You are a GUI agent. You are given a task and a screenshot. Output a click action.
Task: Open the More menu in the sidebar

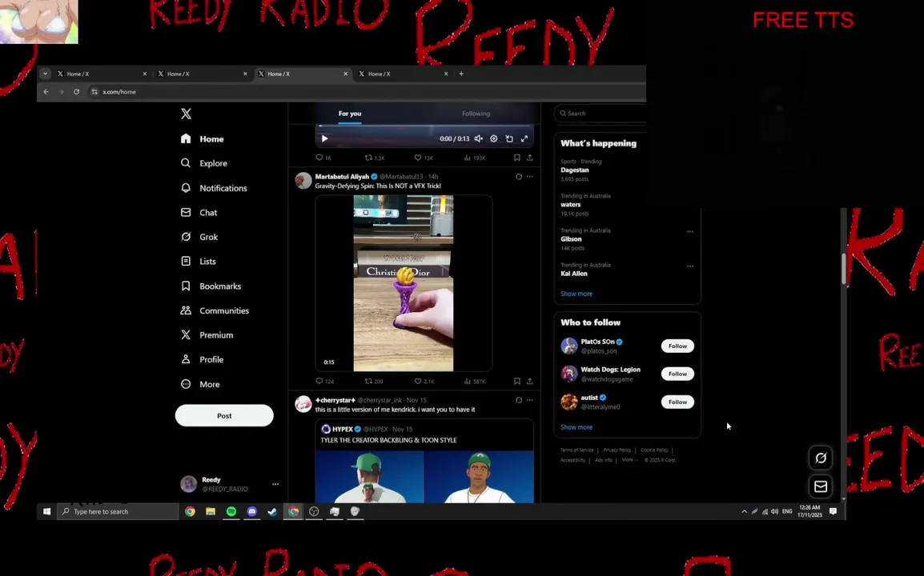coord(200,384)
